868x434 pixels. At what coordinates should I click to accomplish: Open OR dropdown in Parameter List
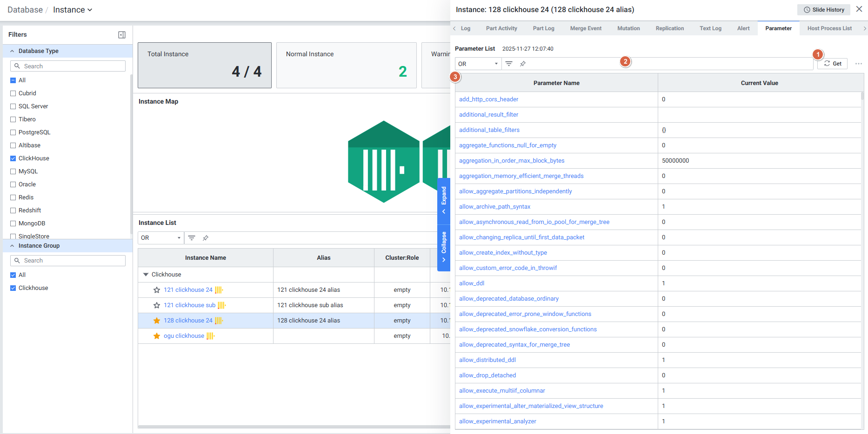478,64
